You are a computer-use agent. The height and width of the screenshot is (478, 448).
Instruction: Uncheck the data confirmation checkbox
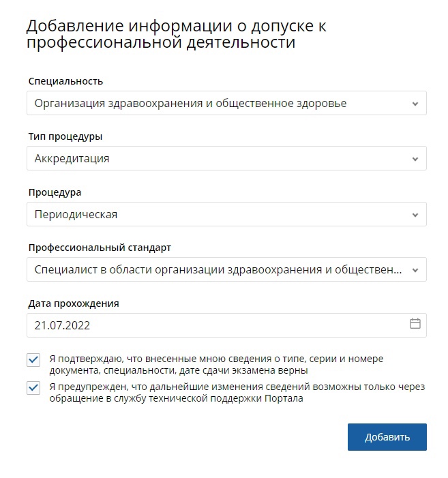pos(33,359)
